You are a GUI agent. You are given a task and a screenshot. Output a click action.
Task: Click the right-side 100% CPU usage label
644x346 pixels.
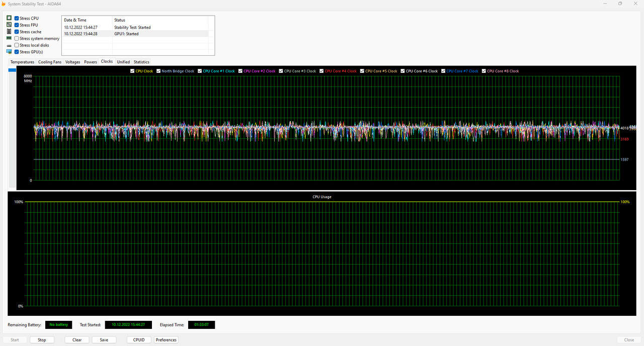click(625, 202)
